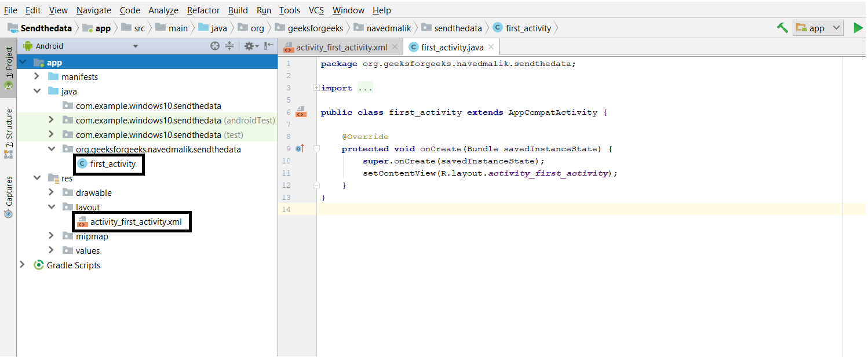Click the Collapse All icon in Project panel
The image size is (868, 357).
point(229,46)
